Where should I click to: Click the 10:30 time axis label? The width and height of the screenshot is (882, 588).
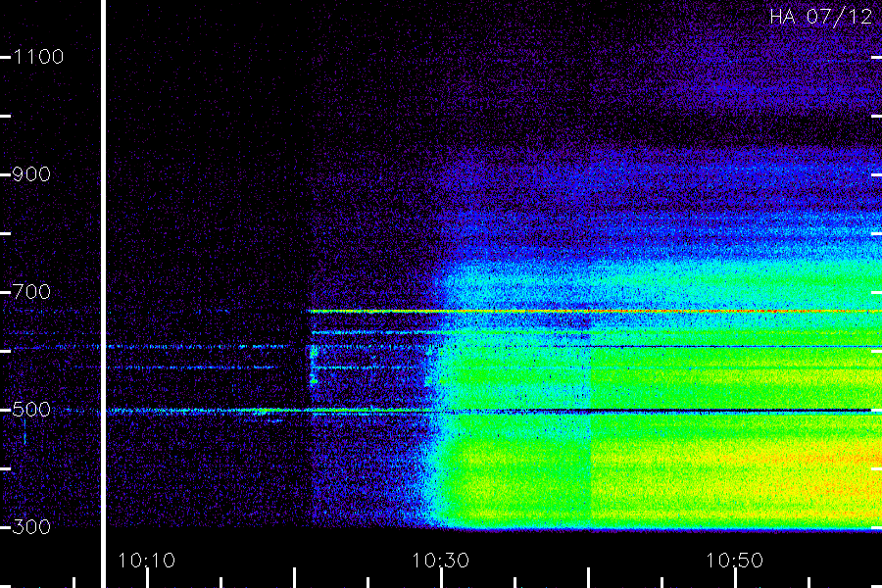point(440,561)
